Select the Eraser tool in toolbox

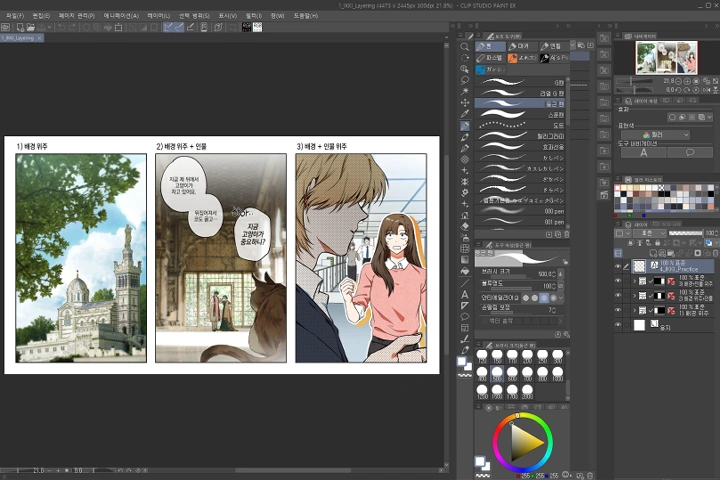[465, 226]
